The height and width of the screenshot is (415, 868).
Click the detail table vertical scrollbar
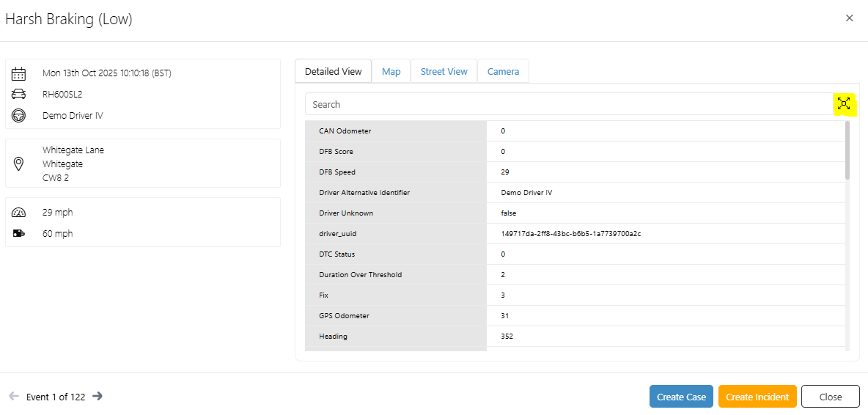(x=847, y=150)
